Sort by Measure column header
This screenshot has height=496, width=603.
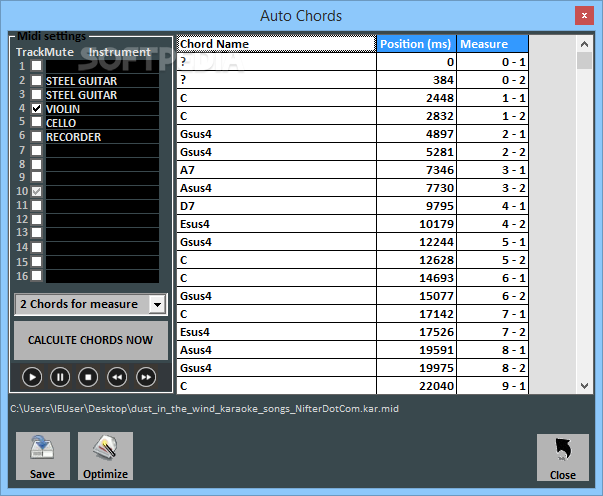493,44
